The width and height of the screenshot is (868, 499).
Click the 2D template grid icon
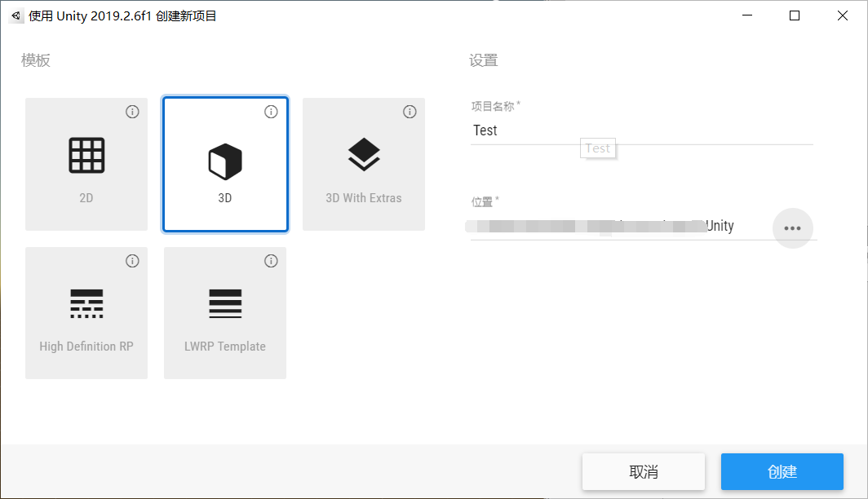[86, 155]
